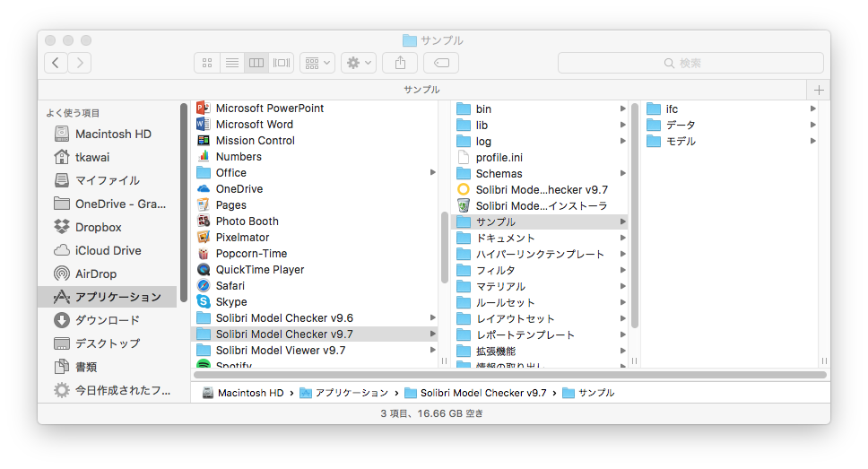This screenshot has height=469, width=868.
Task: Click the horizontal scrollbar under columns
Action: 510,375
